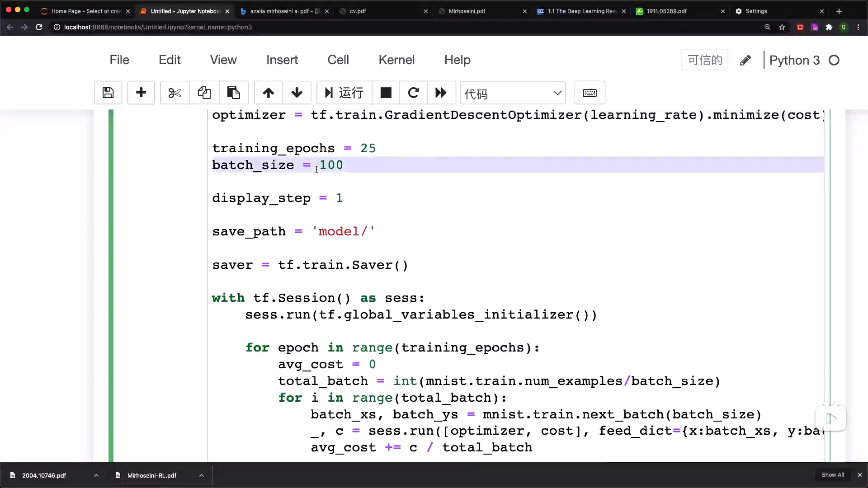Paste cells below via the clipboard icon
Image resolution: width=868 pixels, height=488 pixels.
point(233,93)
